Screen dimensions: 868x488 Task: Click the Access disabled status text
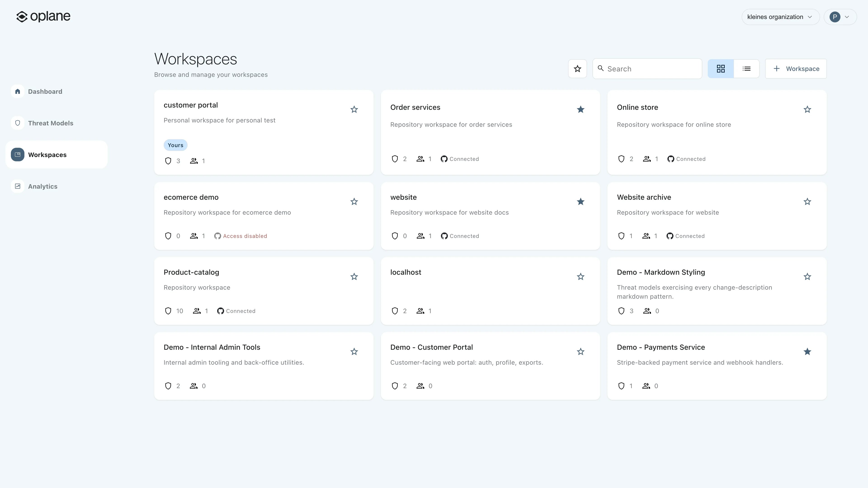pos(245,236)
